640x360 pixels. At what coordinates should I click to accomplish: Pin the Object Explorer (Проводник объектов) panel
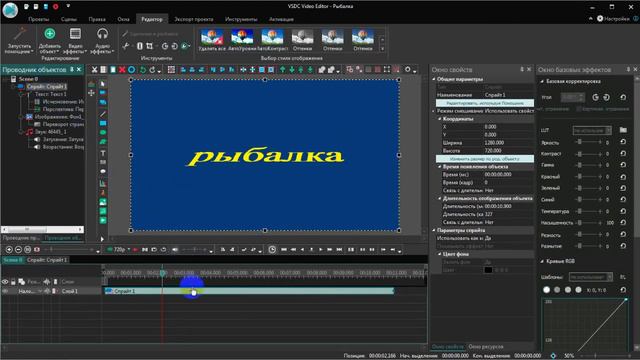tap(72, 70)
